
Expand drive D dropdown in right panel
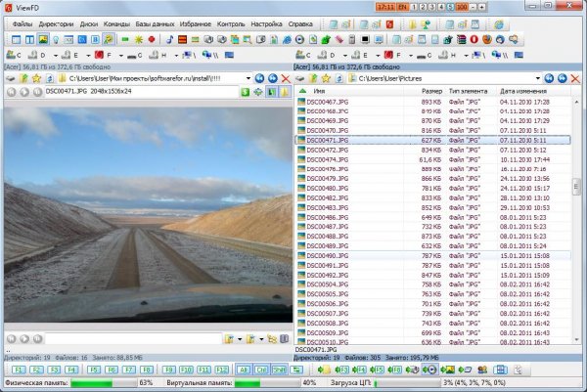[344, 56]
